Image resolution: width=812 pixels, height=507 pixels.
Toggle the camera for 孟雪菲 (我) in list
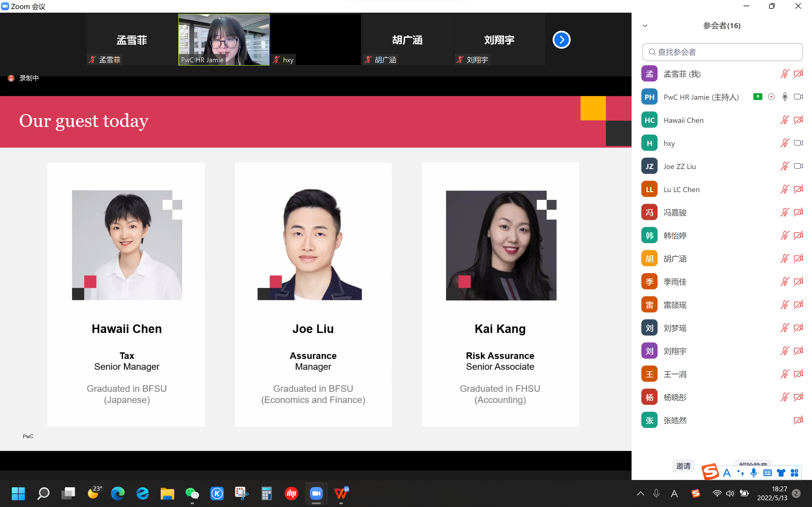tap(798, 74)
